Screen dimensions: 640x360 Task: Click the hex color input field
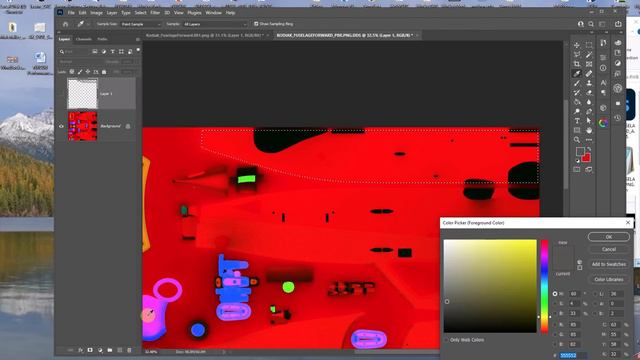573,356
